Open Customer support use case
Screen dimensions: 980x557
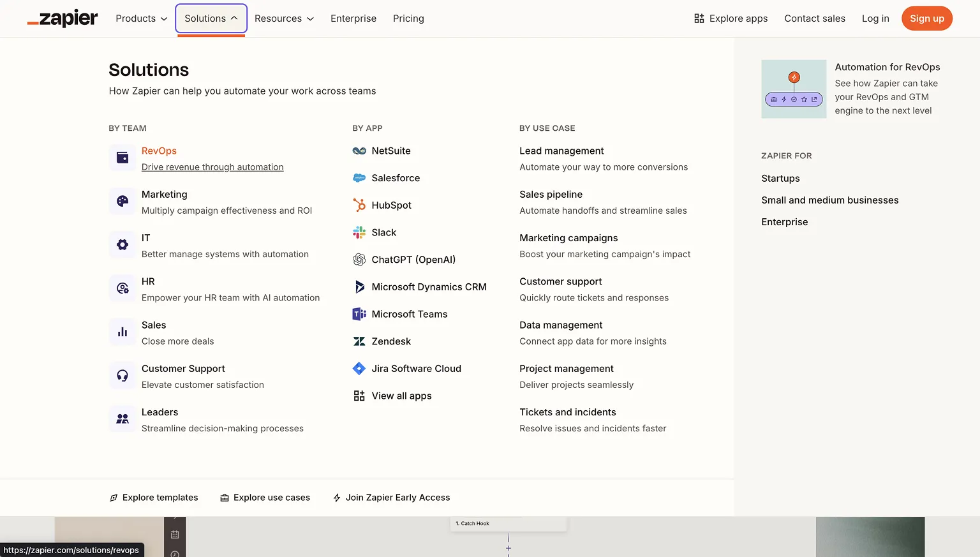561,281
